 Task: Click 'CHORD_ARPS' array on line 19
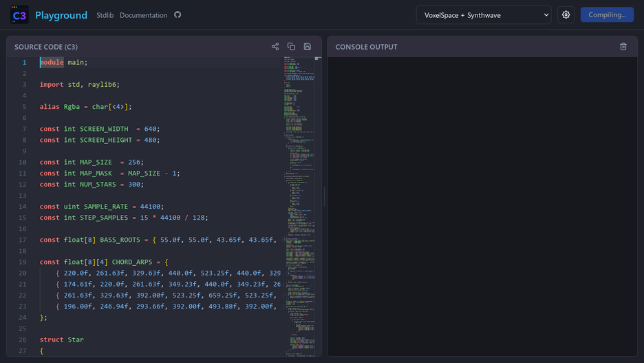[132, 262]
